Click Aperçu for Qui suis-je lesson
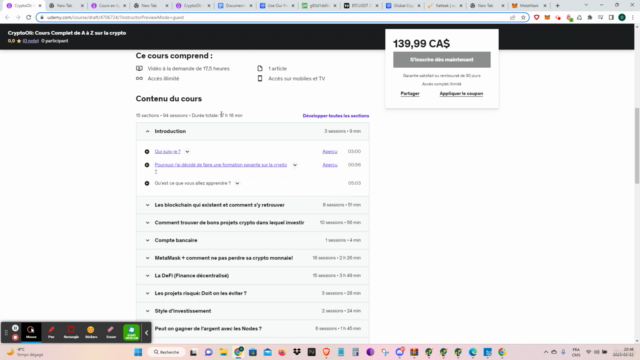The width and height of the screenshot is (640, 360). [330, 151]
